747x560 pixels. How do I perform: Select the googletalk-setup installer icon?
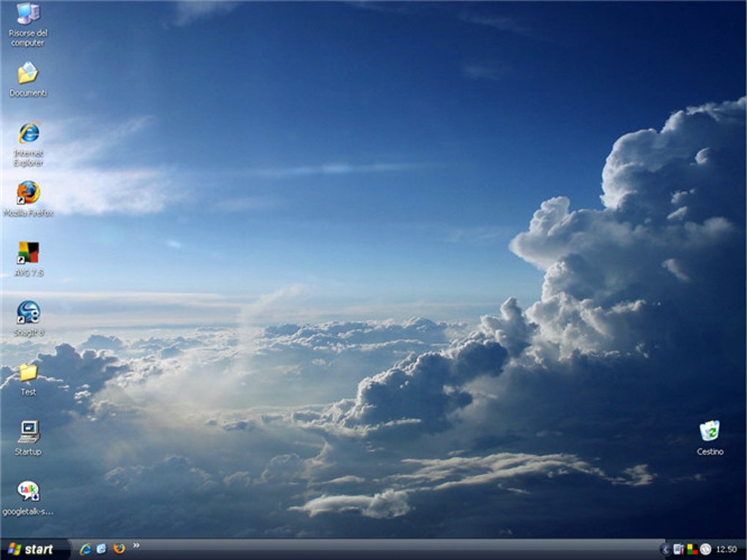click(x=28, y=498)
